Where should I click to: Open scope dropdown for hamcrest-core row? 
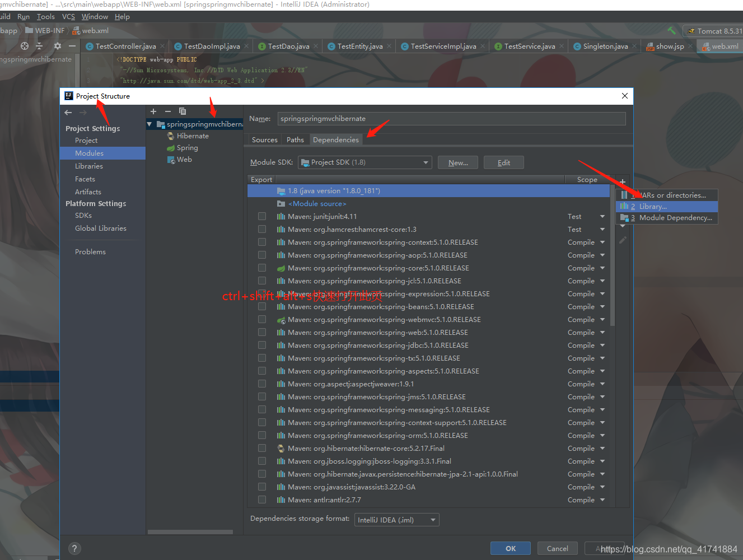[602, 230]
